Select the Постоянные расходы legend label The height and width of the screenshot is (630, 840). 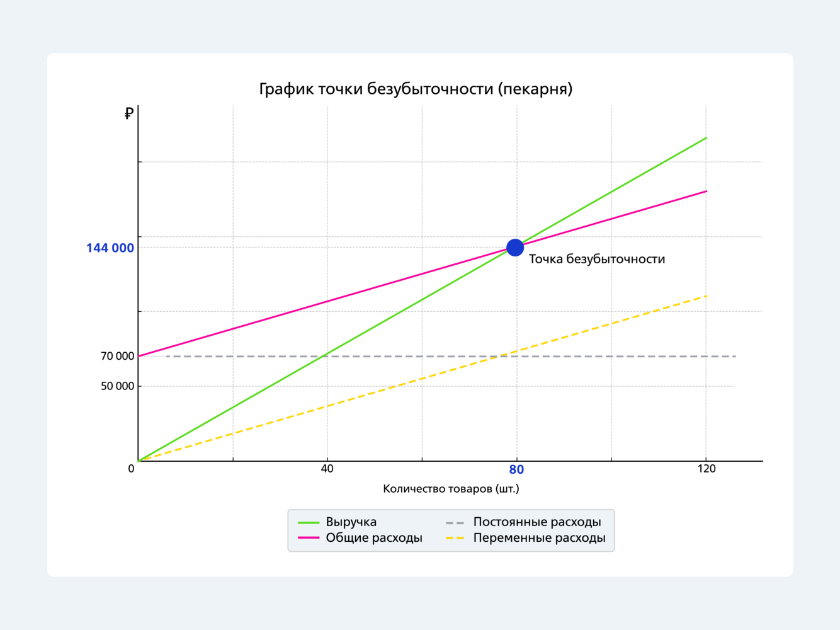tap(536, 522)
